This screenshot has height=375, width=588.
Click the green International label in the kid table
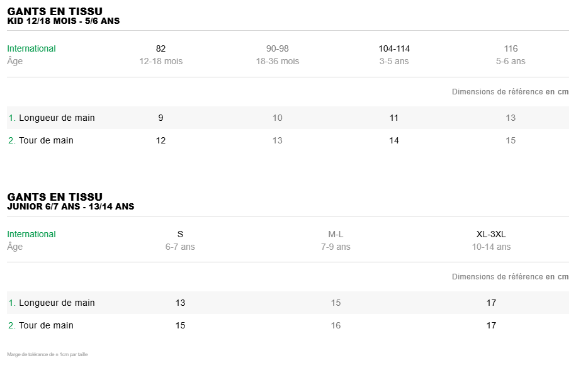coord(31,48)
